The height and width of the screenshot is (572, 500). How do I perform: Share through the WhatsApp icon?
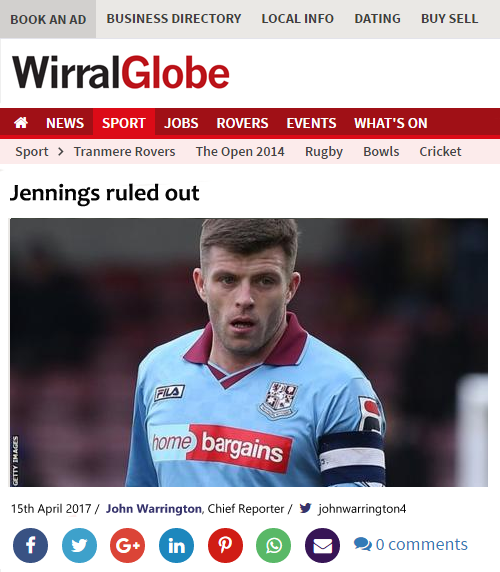[x=274, y=545]
